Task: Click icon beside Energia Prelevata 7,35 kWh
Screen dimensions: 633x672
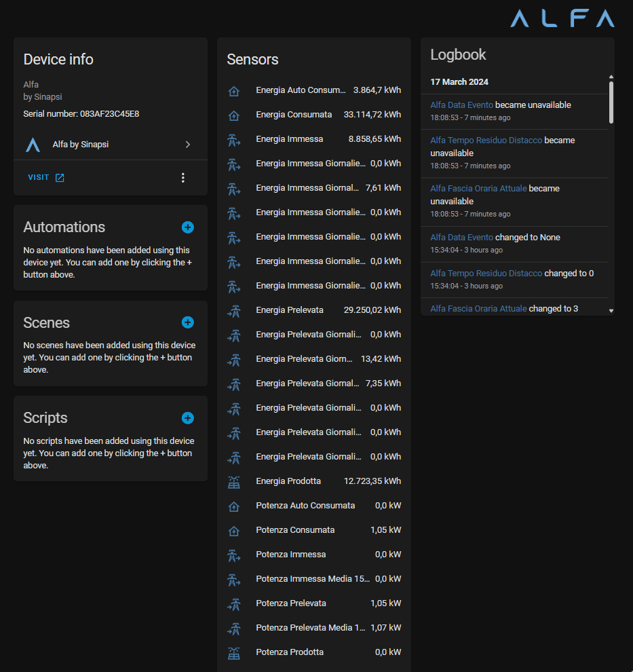Action: point(234,384)
